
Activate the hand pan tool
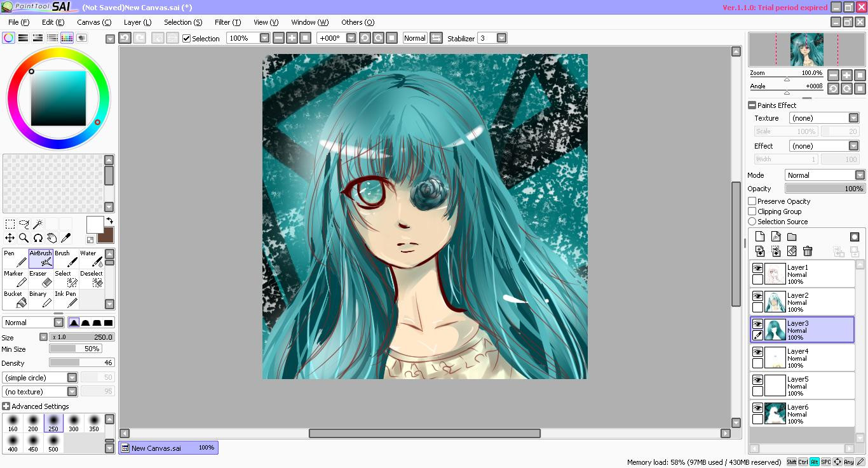51,238
